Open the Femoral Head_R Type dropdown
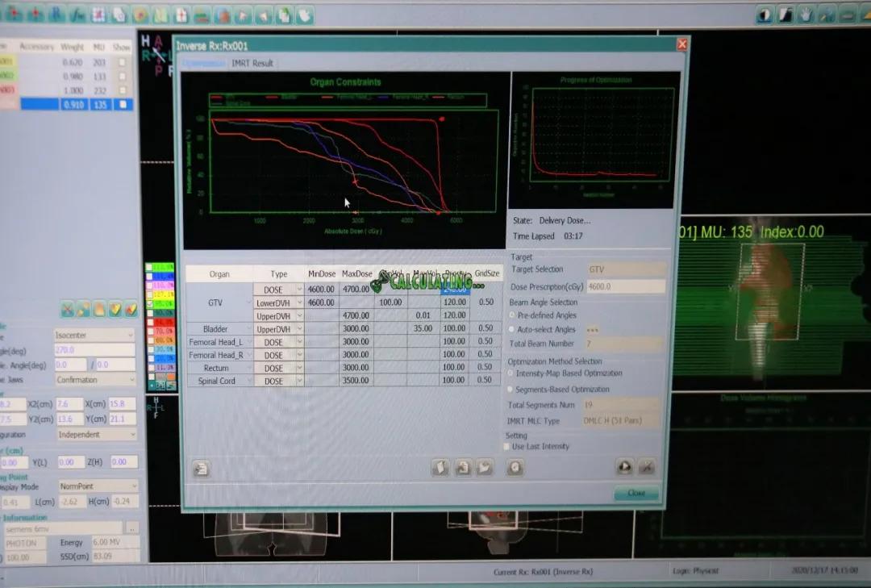The width and height of the screenshot is (871, 588). [x=299, y=355]
